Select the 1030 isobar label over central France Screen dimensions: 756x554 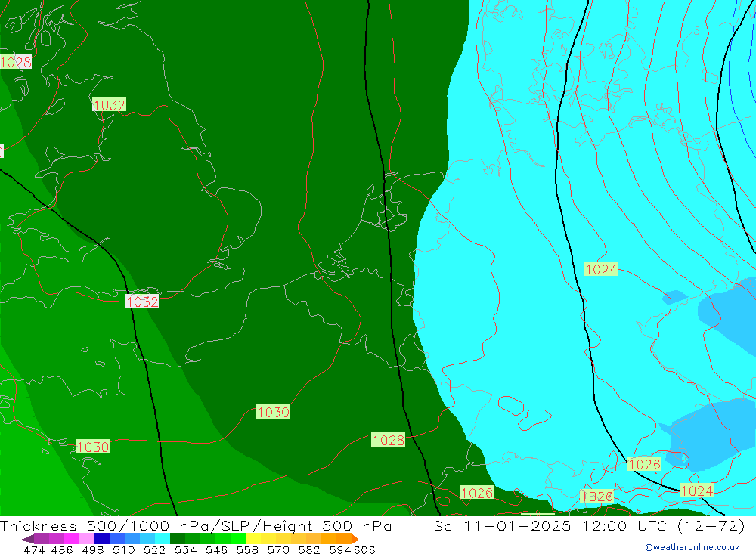pyautogui.click(x=273, y=412)
